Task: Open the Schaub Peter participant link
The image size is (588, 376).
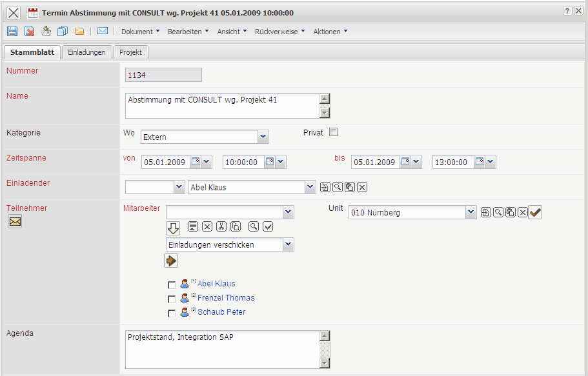Action: [x=221, y=312]
